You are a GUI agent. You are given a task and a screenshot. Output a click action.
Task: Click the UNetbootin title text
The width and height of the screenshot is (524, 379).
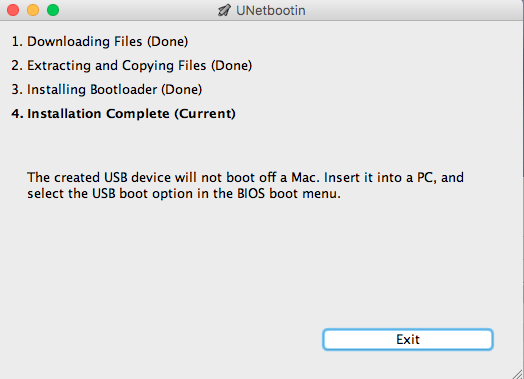271,11
